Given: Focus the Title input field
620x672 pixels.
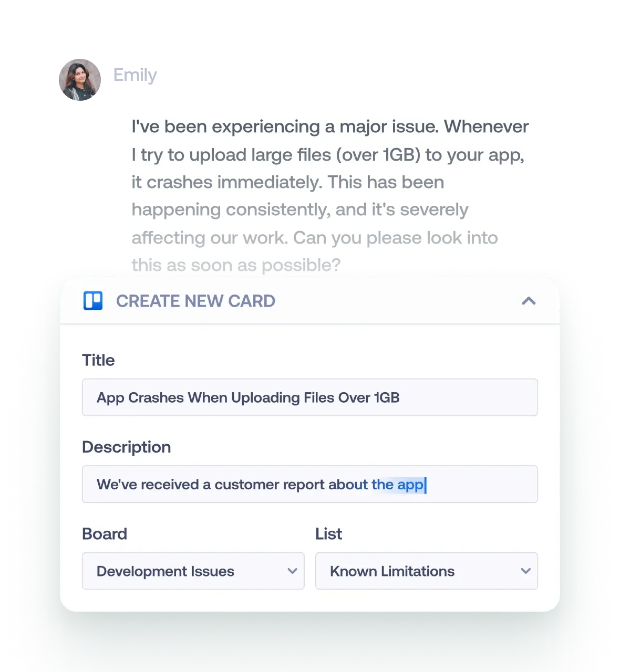Looking at the screenshot, I should (x=310, y=397).
